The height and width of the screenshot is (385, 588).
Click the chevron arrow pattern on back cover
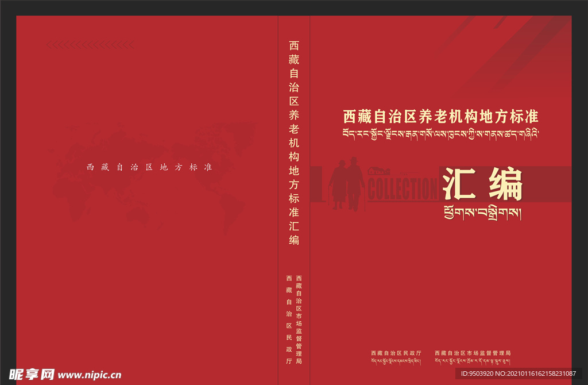click(90, 44)
